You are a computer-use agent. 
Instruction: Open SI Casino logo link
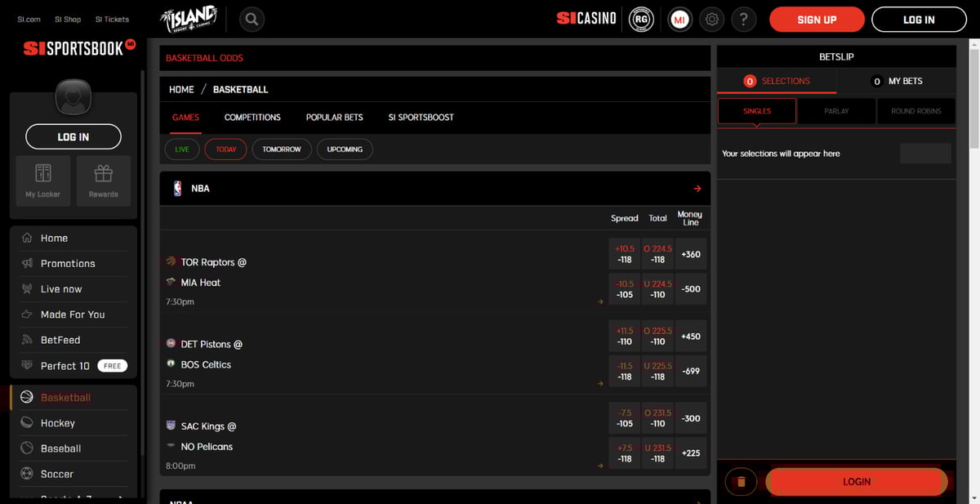click(x=586, y=19)
